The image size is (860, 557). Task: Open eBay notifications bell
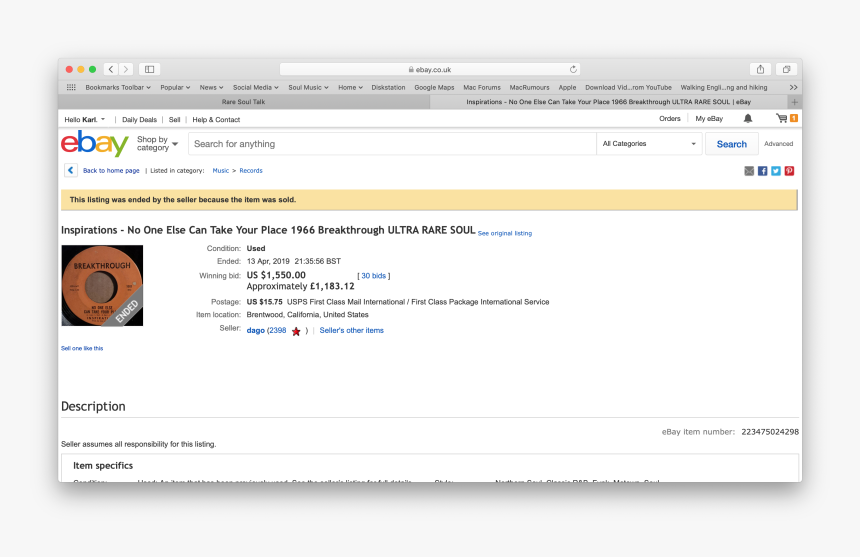[748, 118]
